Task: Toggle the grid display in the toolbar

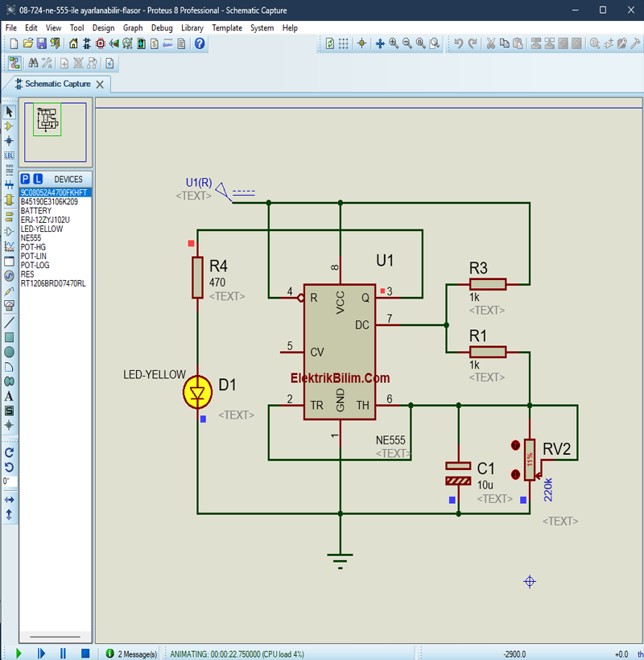Action: pyautogui.click(x=344, y=43)
